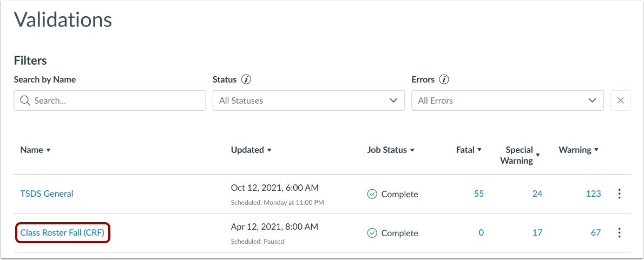Image resolution: width=644 pixels, height=260 pixels.
Task: Clear filters with the X button
Action: coord(620,101)
